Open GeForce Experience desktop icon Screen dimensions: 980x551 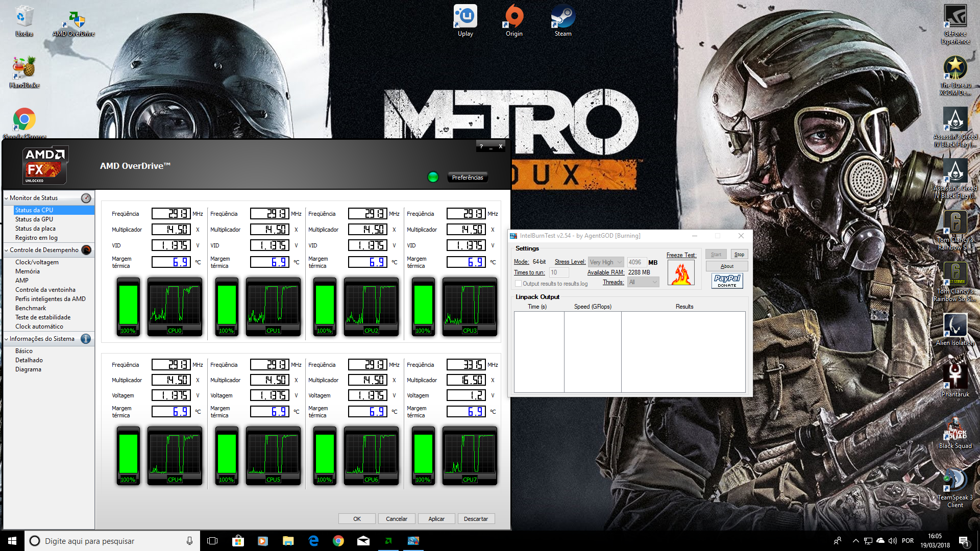(x=955, y=24)
